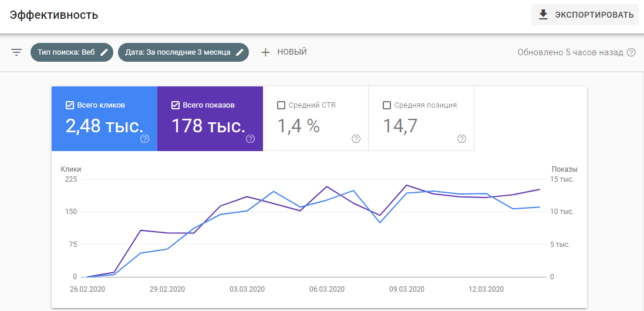Open the Дата: За последние 3 месяца chip

[179, 52]
